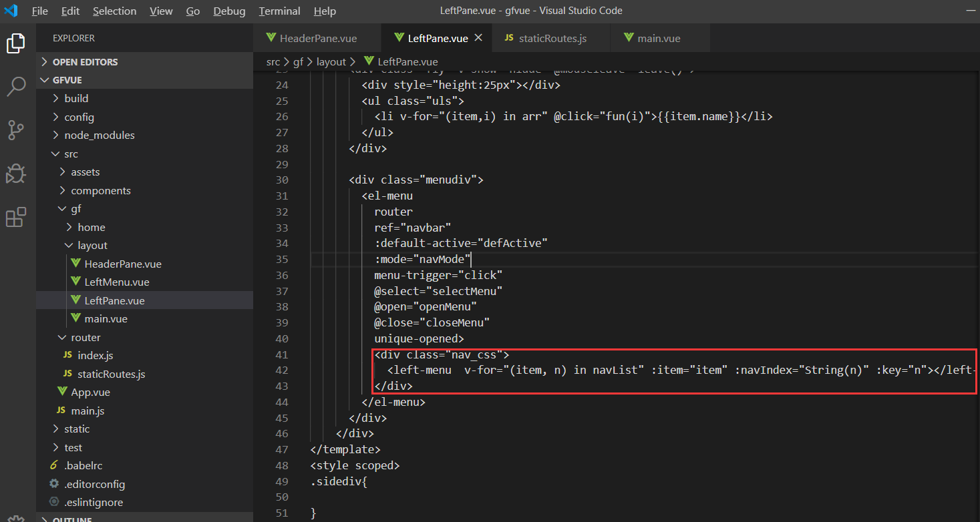Open Source Control view
The image size is (980, 522).
(x=16, y=130)
